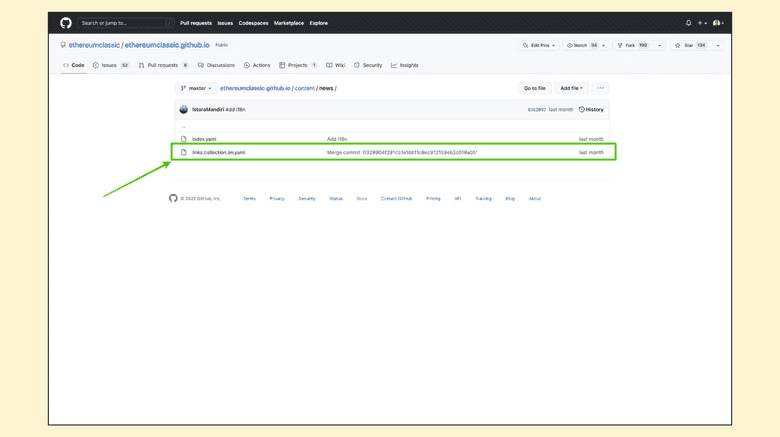Expand the master branch dropdown

click(196, 88)
